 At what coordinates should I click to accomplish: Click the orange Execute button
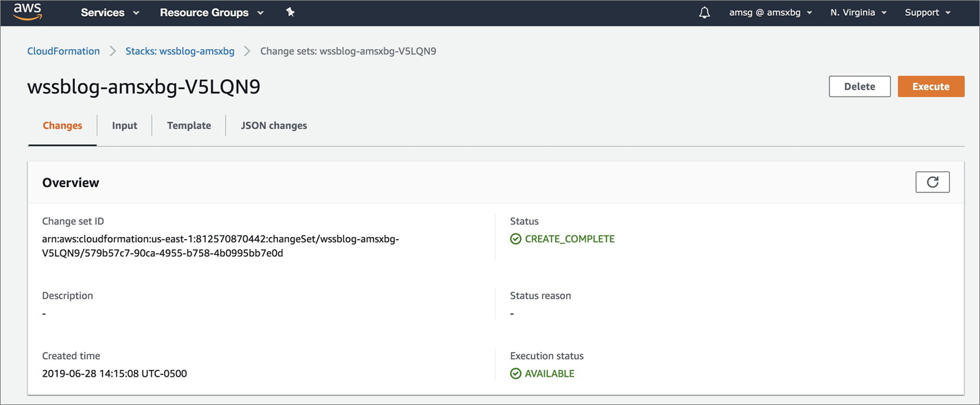(931, 86)
